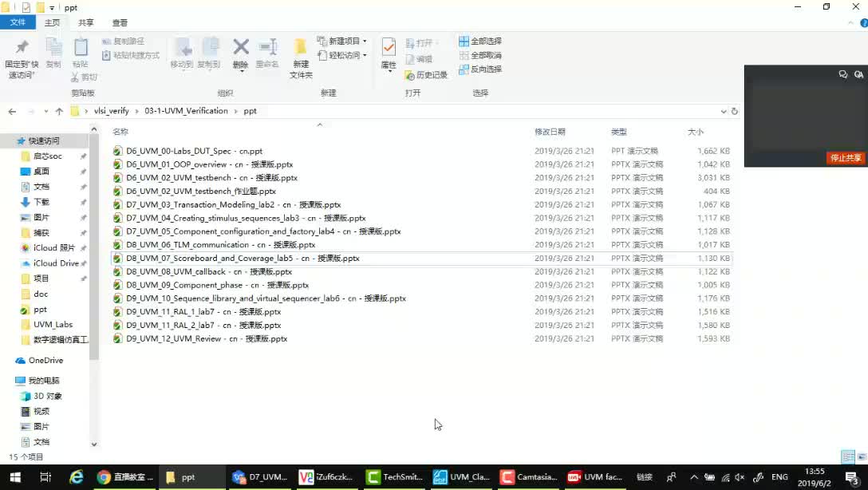Screen dimensions: 868x490
Task: Switch to the Home ribbon tab
Action: coord(52,22)
